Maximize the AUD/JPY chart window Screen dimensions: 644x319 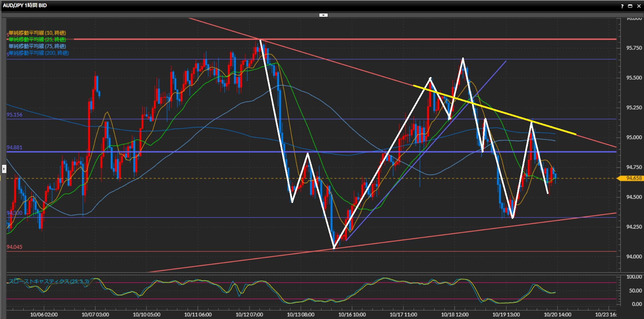pyautogui.click(x=630, y=6)
